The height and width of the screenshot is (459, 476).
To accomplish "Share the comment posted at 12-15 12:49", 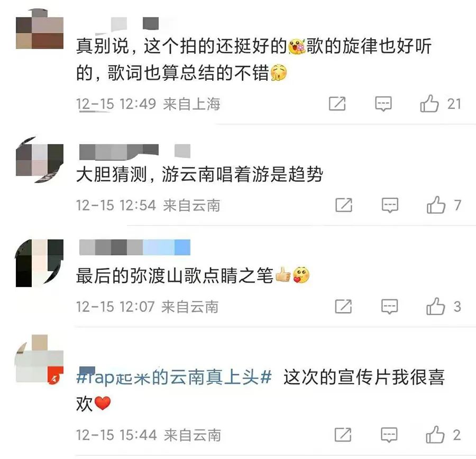I will tap(337, 104).
